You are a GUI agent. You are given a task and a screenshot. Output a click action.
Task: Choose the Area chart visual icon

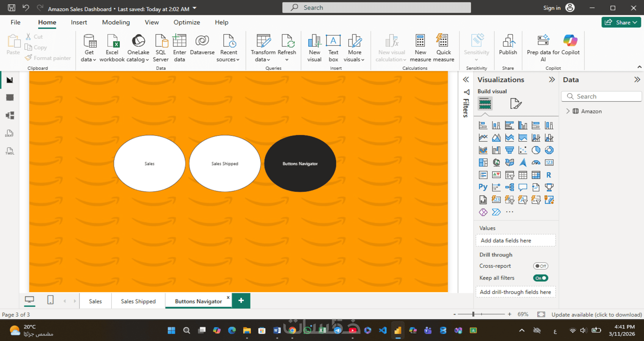496,138
